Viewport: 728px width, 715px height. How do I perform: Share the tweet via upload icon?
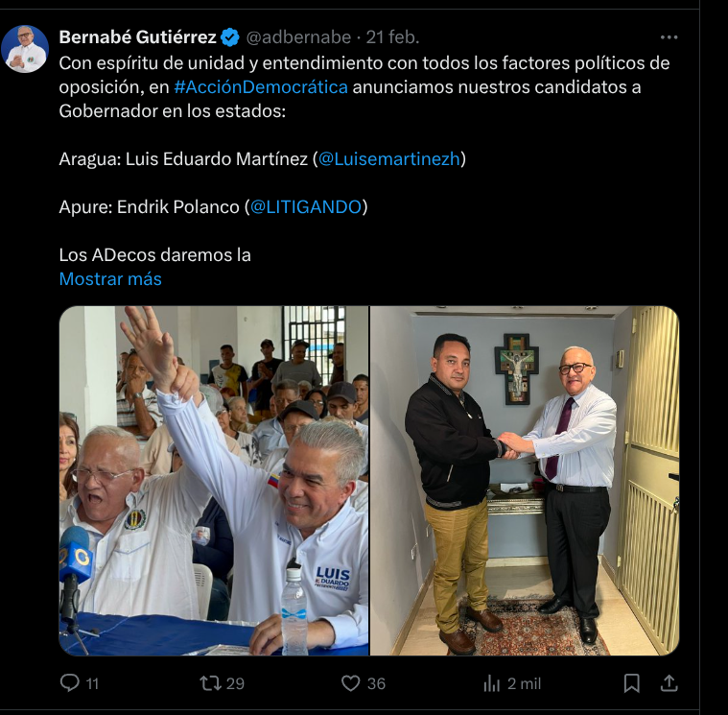(669, 683)
